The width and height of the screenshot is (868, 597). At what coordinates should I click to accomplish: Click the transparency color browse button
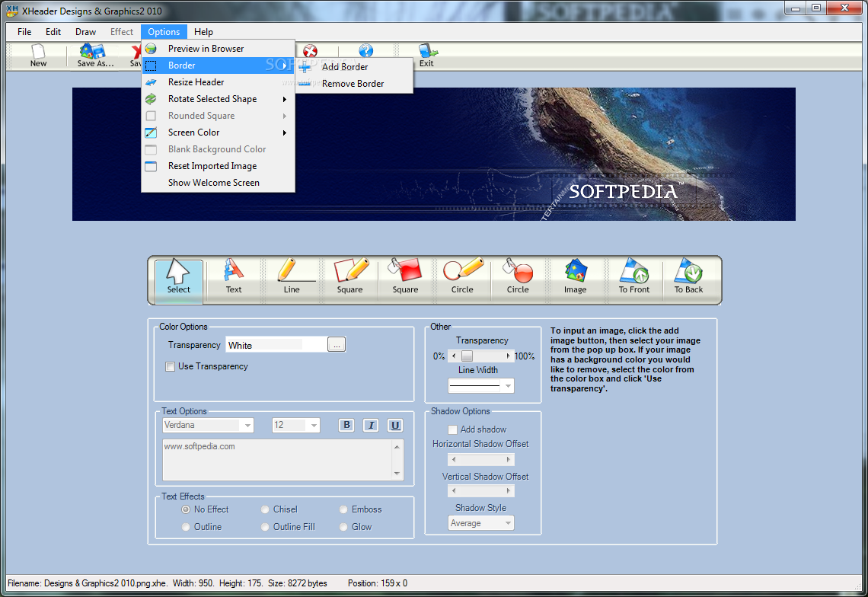click(x=337, y=345)
